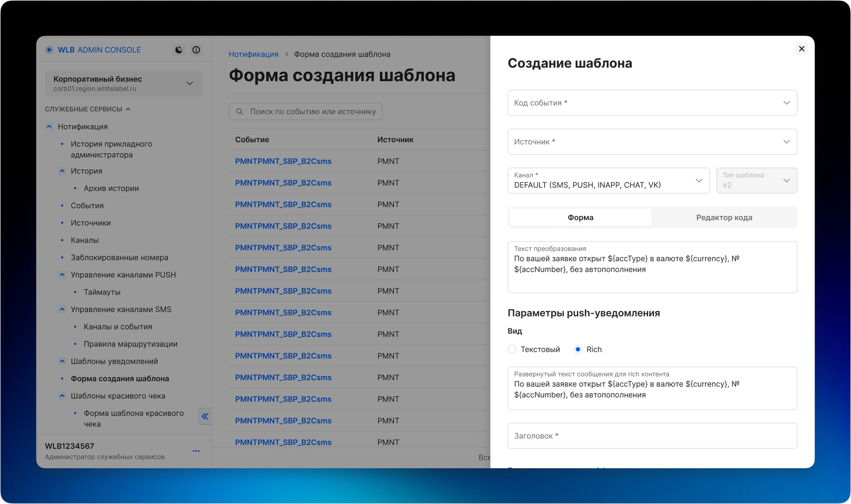Open Форма создания шаблона item
This screenshot has width=851, height=504.
pyautogui.click(x=120, y=379)
